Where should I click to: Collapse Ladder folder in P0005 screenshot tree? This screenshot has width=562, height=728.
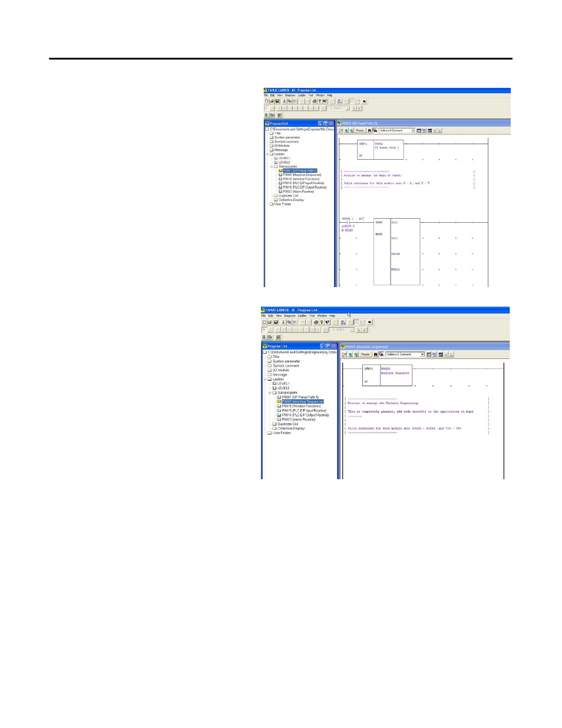click(266, 379)
